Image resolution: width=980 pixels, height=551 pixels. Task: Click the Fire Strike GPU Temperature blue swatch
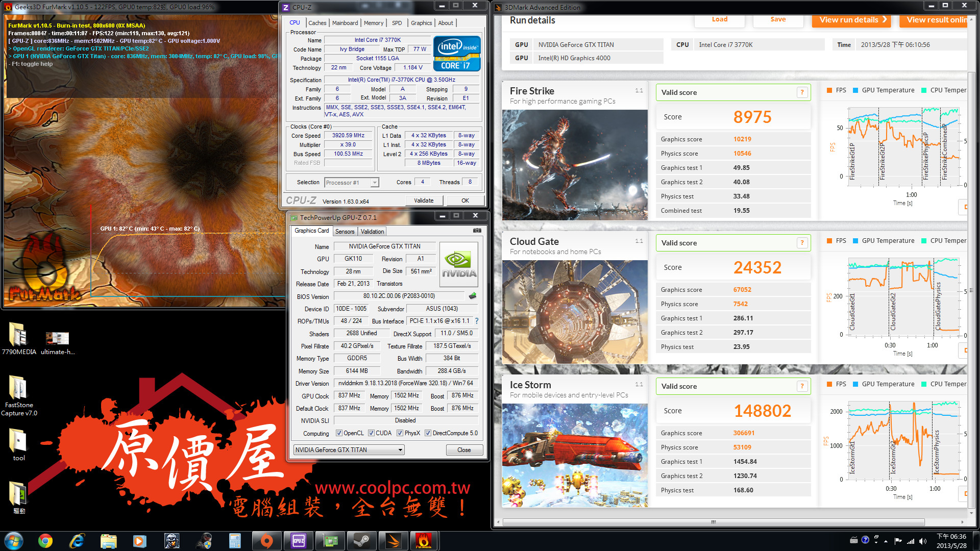[855, 90]
